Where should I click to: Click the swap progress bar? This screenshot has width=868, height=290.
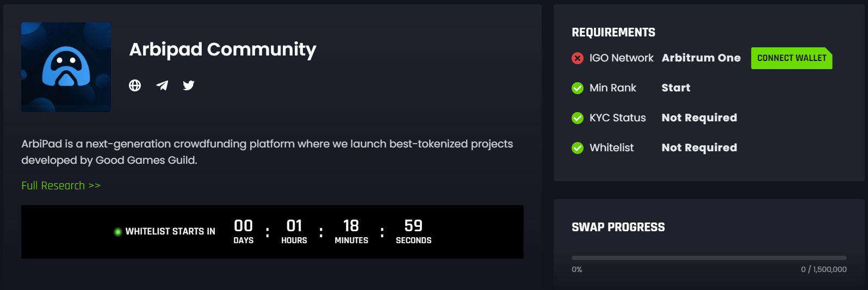(x=709, y=258)
